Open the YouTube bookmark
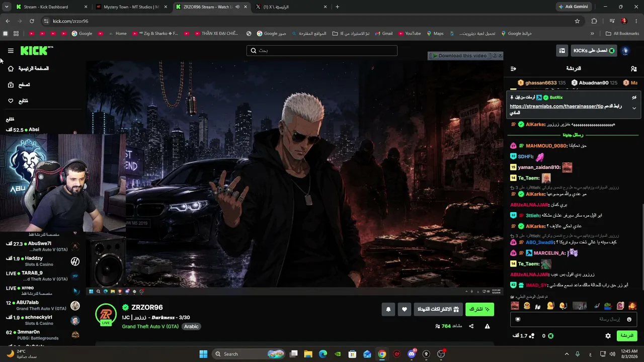The image size is (644, 362). [x=409, y=34]
